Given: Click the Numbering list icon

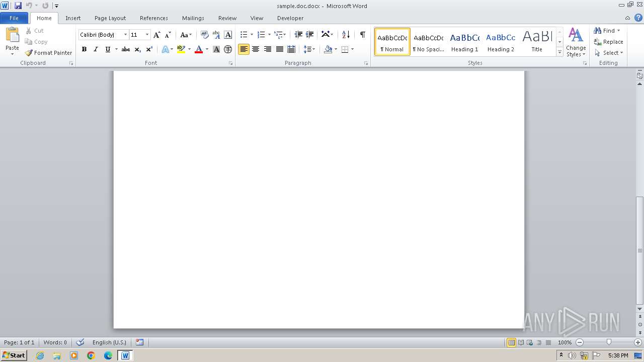Looking at the screenshot, I should [261, 35].
